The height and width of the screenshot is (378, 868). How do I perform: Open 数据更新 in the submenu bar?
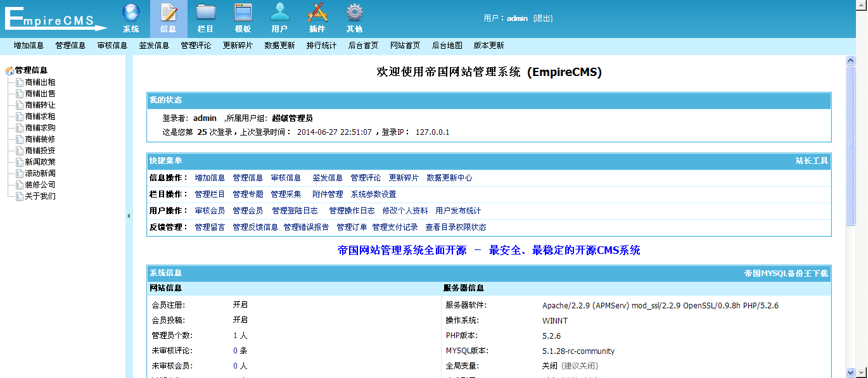(279, 46)
